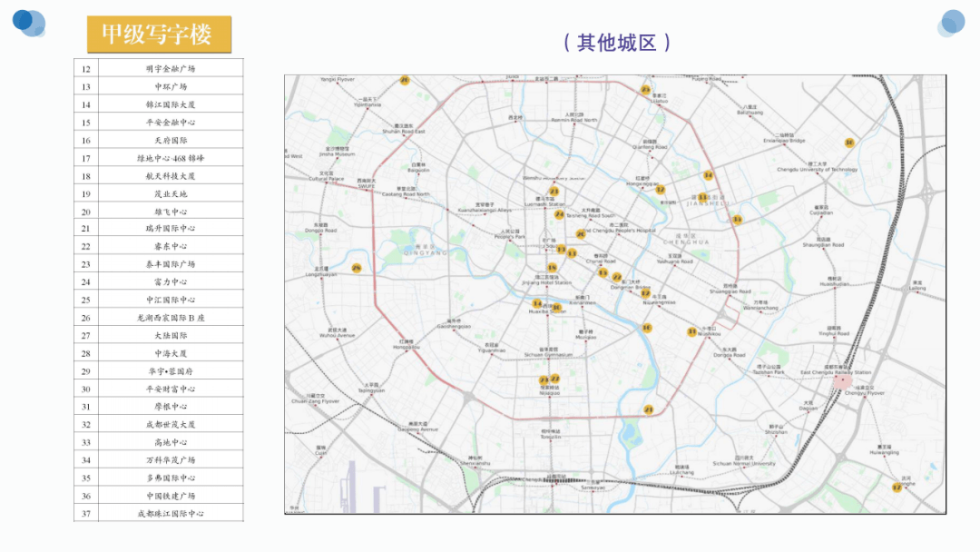Screen dimensions: 980x552
Task: Click marker 24 beside Taisheng Road South
Action: 559,215
